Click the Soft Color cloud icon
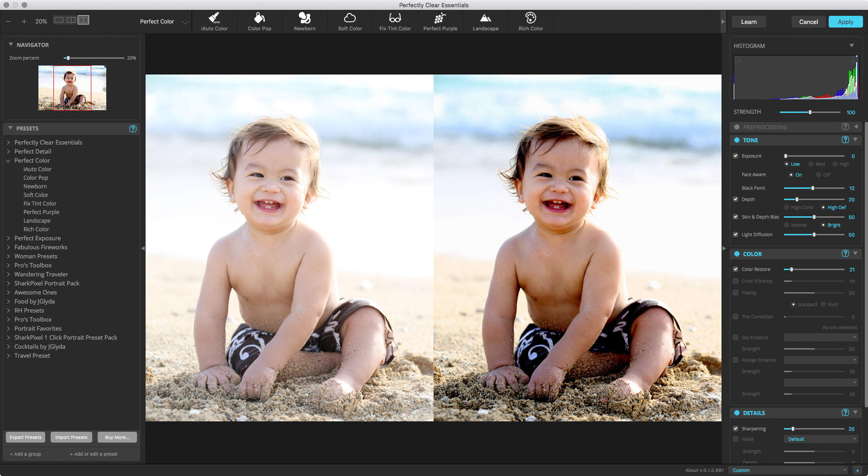Screen dimensions: 868x476 tap(350, 18)
